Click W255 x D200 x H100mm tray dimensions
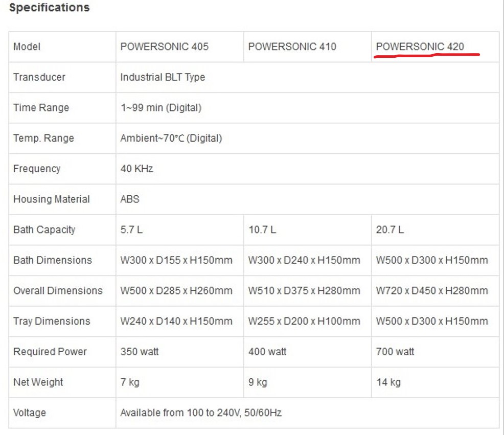Image resolution: width=504 pixels, height=435 pixels. [x=304, y=322]
